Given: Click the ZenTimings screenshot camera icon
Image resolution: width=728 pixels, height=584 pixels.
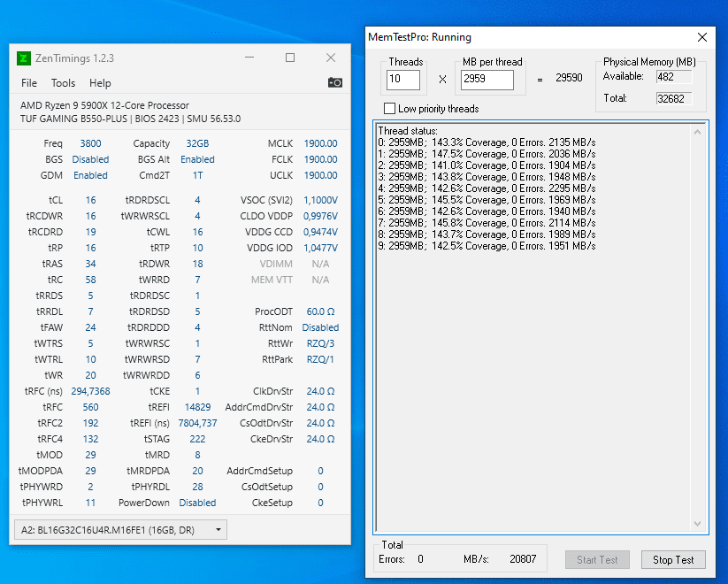Looking at the screenshot, I should click(x=334, y=82).
